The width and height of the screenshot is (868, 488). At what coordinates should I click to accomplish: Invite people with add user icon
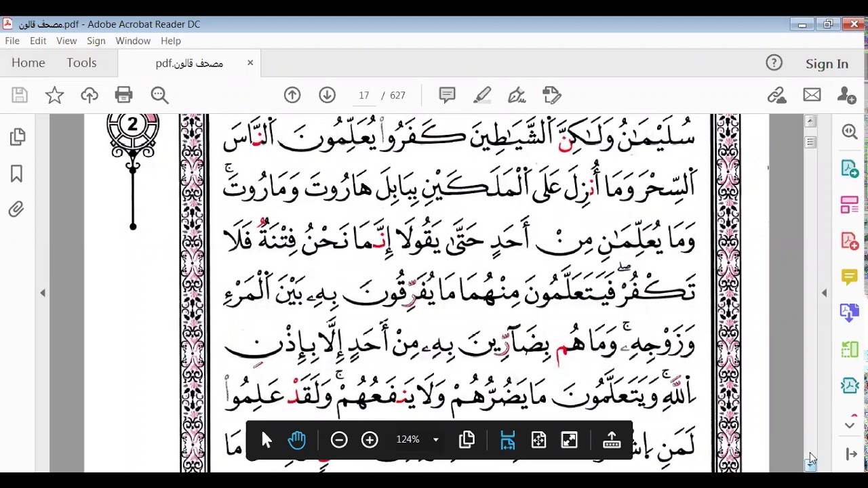coord(847,96)
